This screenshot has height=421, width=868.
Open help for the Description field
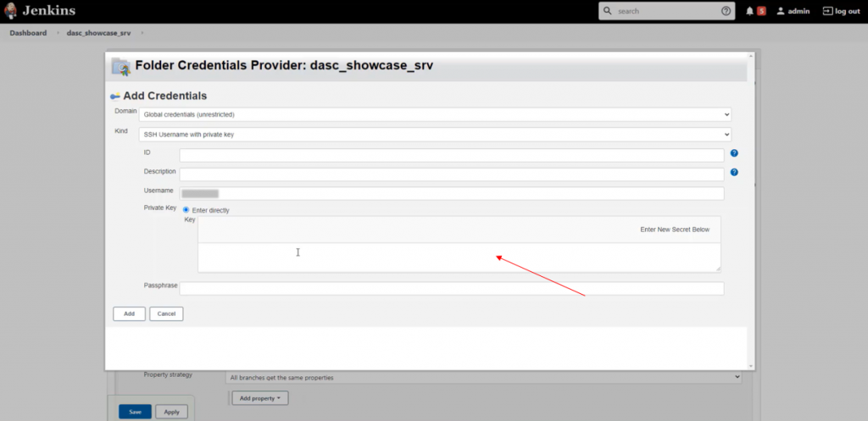tap(734, 172)
